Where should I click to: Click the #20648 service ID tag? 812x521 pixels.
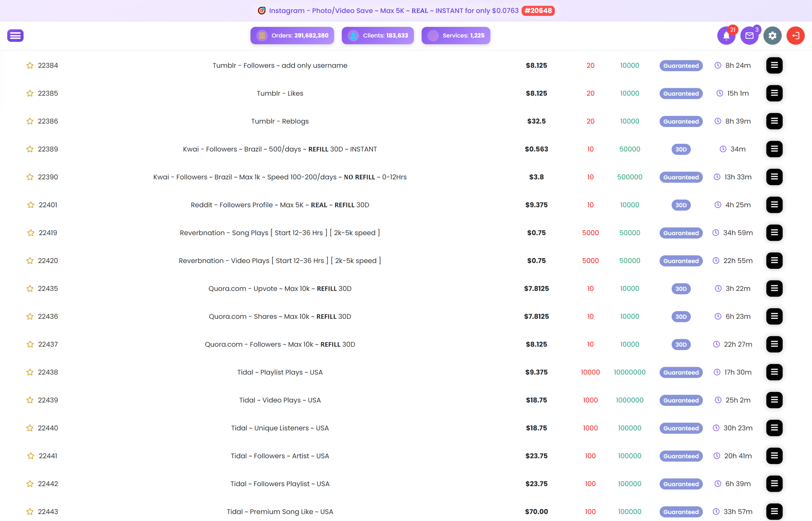[538, 10]
